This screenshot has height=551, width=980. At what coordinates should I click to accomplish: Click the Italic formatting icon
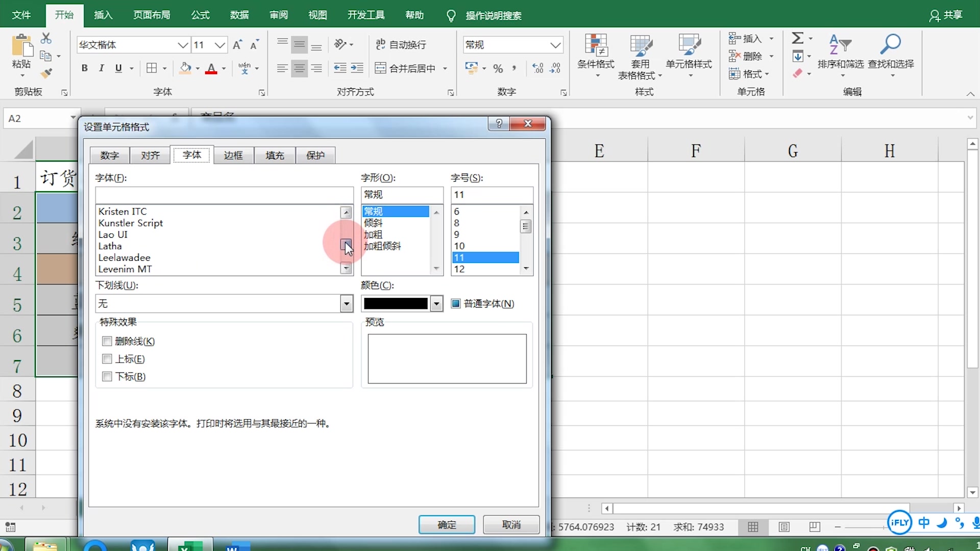(102, 68)
